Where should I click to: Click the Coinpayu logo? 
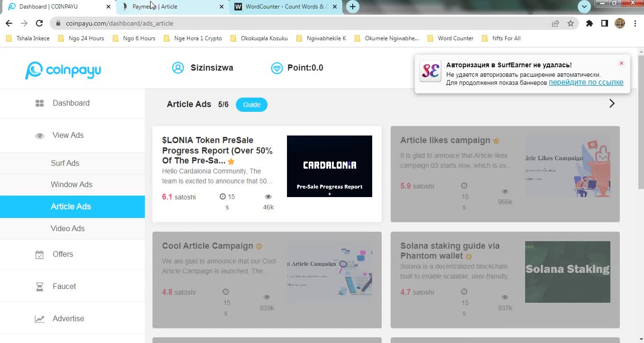click(x=63, y=70)
